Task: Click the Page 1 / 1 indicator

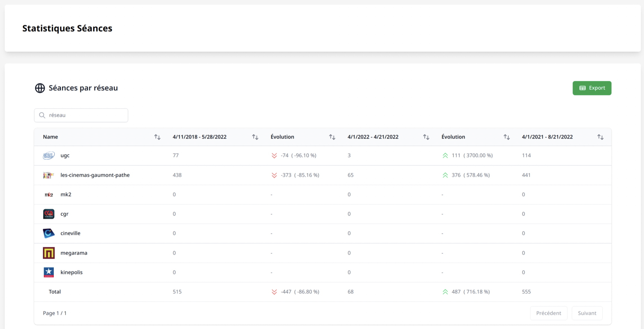Action: (x=55, y=313)
